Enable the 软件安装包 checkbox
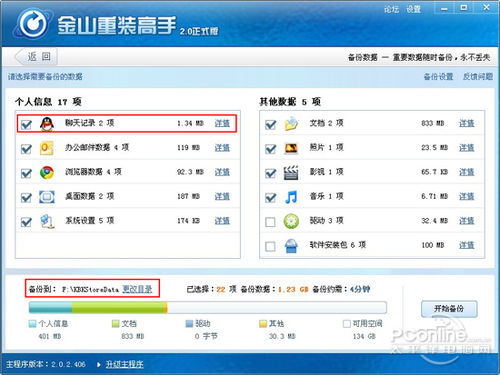This screenshot has width=500, height=375. pos(270,247)
